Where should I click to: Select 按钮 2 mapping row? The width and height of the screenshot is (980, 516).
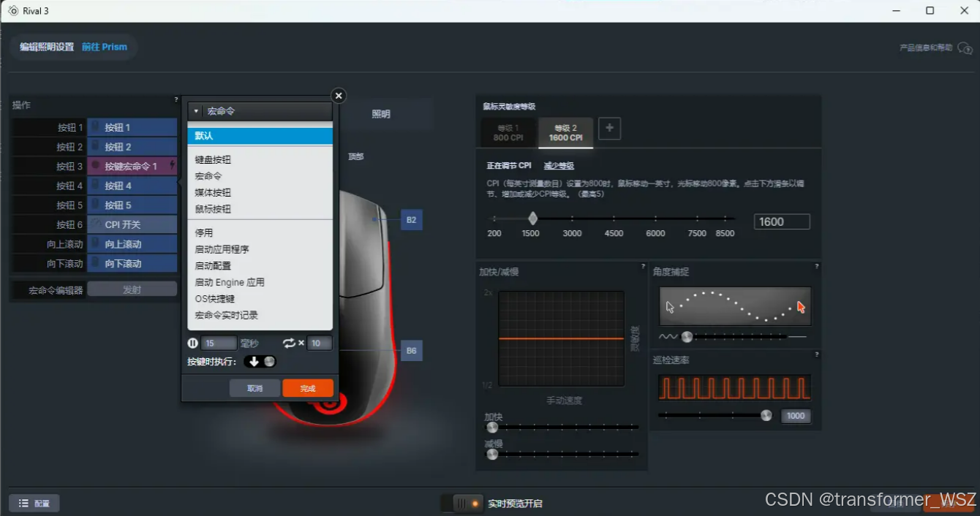pyautogui.click(x=132, y=147)
